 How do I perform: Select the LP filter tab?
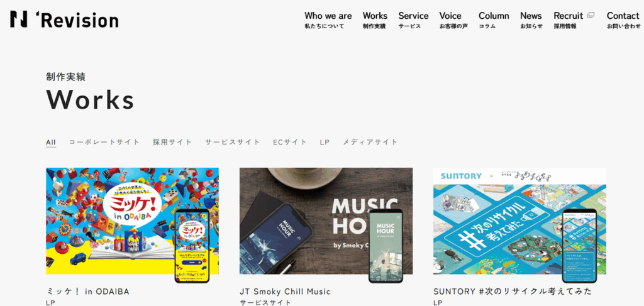click(x=325, y=143)
